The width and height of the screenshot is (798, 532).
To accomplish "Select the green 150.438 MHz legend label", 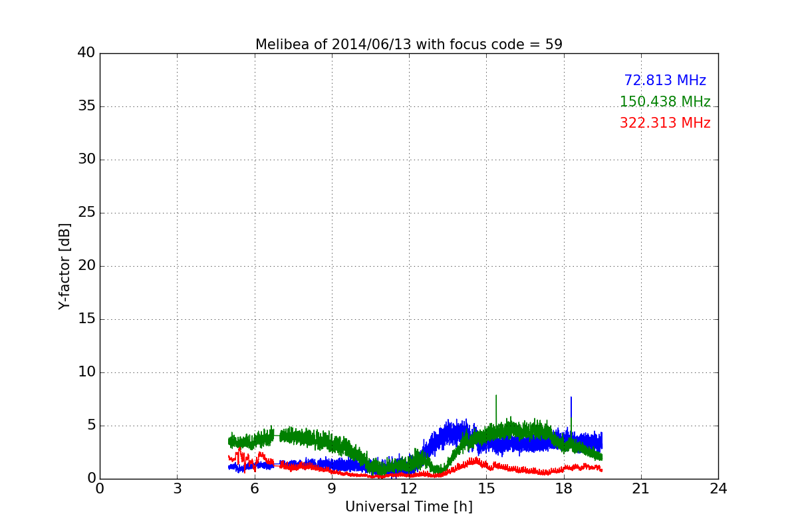I will (665, 102).
